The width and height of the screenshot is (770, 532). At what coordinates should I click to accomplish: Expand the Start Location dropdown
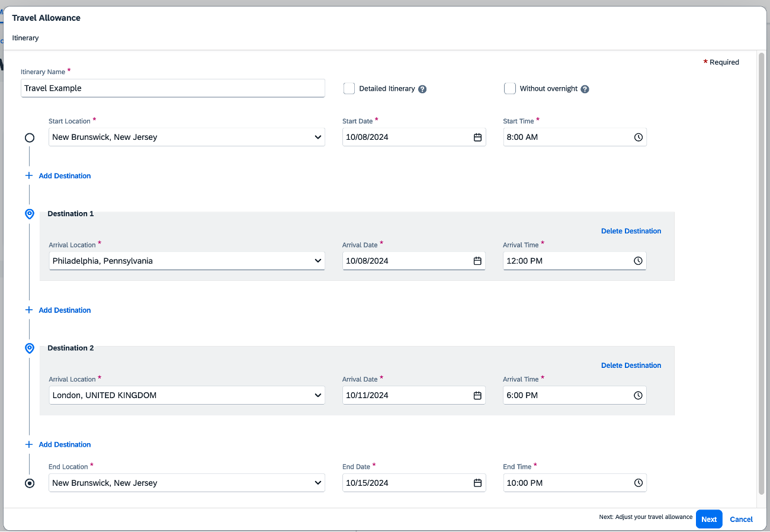318,137
